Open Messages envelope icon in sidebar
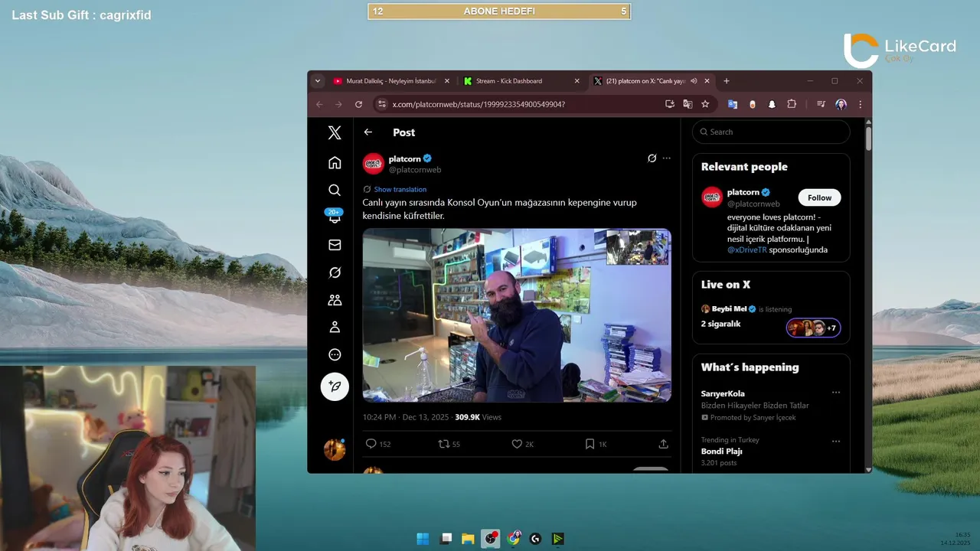The width and height of the screenshot is (980, 551). (335, 245)
